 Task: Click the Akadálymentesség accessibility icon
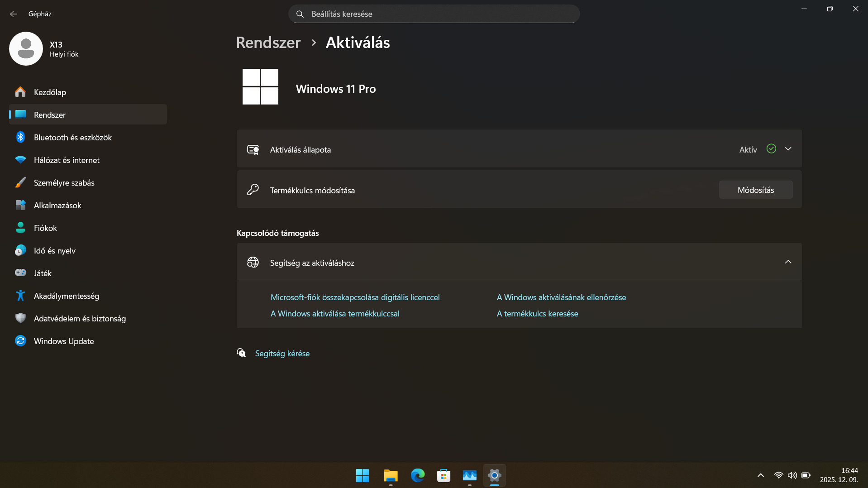pyautogui.click(x=20, y=296)
